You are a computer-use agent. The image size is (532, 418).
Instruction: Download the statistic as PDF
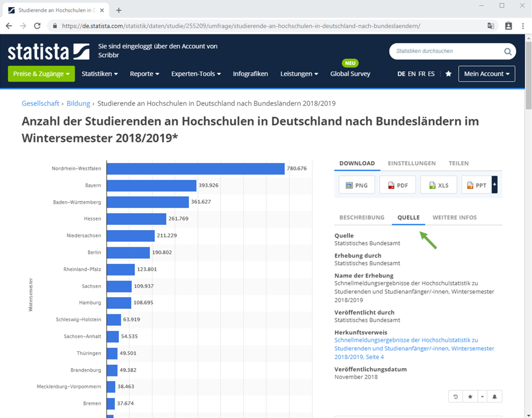coord(397,185)
